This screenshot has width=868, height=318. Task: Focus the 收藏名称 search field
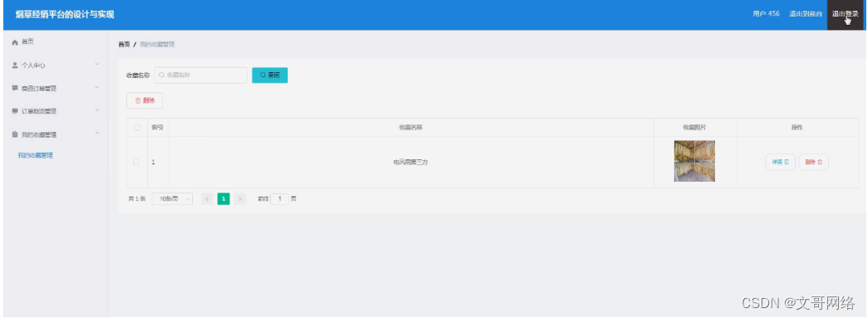pyautogui.click(x=201, y=76)
